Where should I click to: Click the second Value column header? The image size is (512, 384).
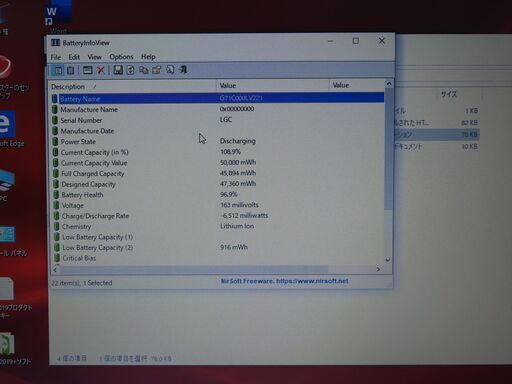coord(357,85)
